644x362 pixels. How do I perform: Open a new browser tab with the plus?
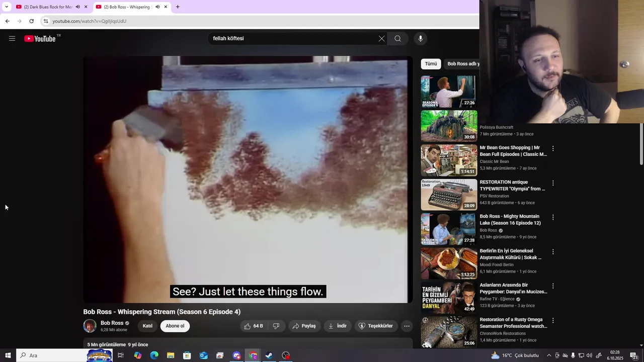pos(178,7)
